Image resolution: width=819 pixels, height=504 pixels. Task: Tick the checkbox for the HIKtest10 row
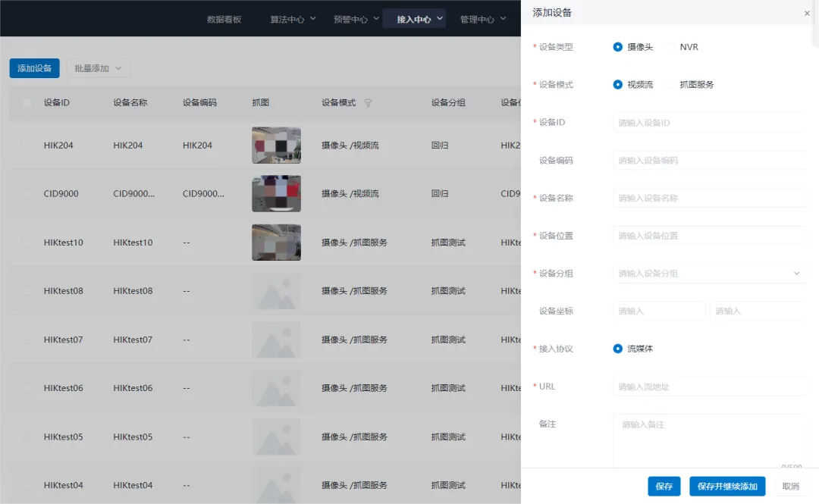pos(27,243)
